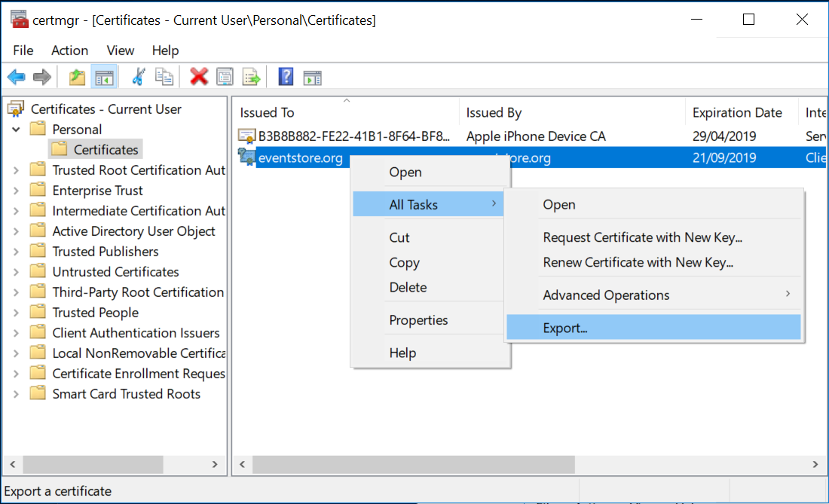Click the Copy icon in the toolbar
Screen dimensions: 829x504
164,76
